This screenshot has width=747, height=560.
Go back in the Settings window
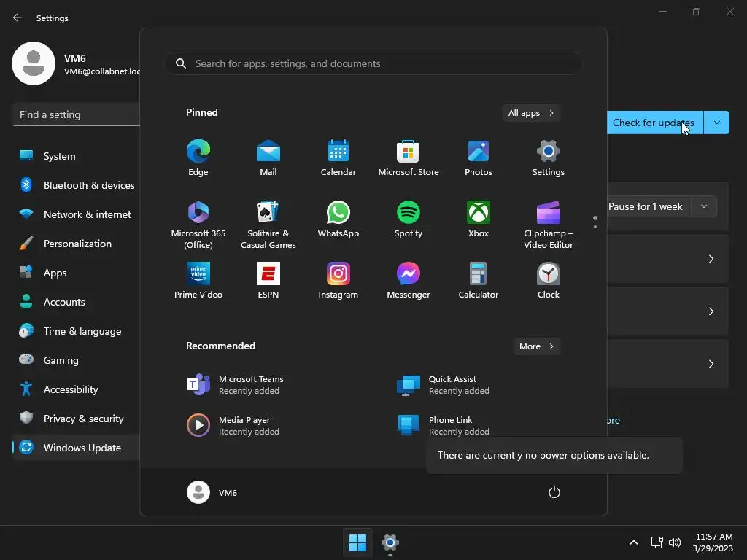coord(18,17)
